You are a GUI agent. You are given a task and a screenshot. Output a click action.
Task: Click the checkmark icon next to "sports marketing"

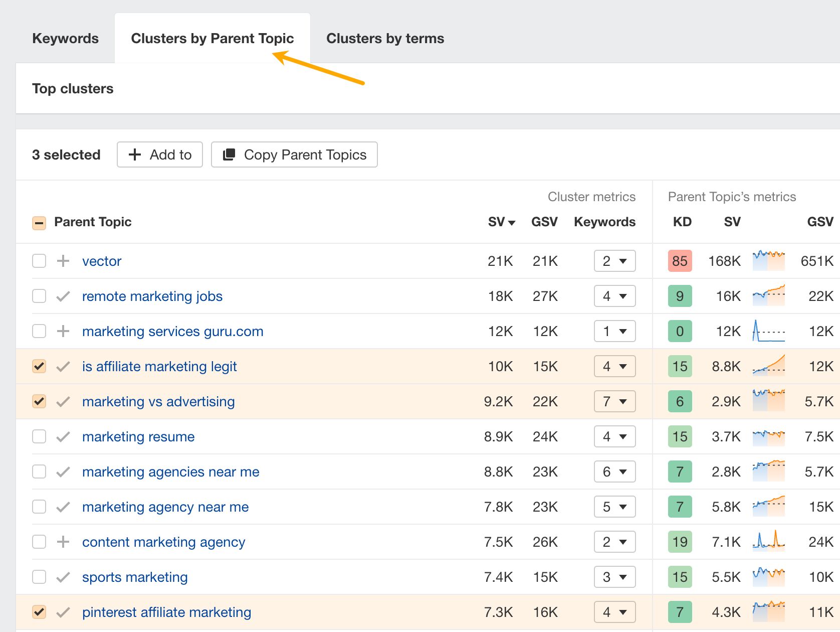pos(63,577)
